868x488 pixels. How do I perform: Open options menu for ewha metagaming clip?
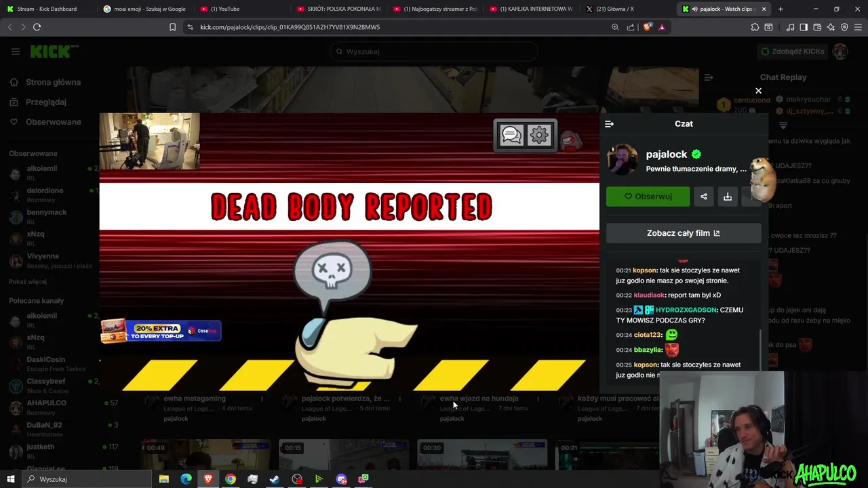pos(262,399)
